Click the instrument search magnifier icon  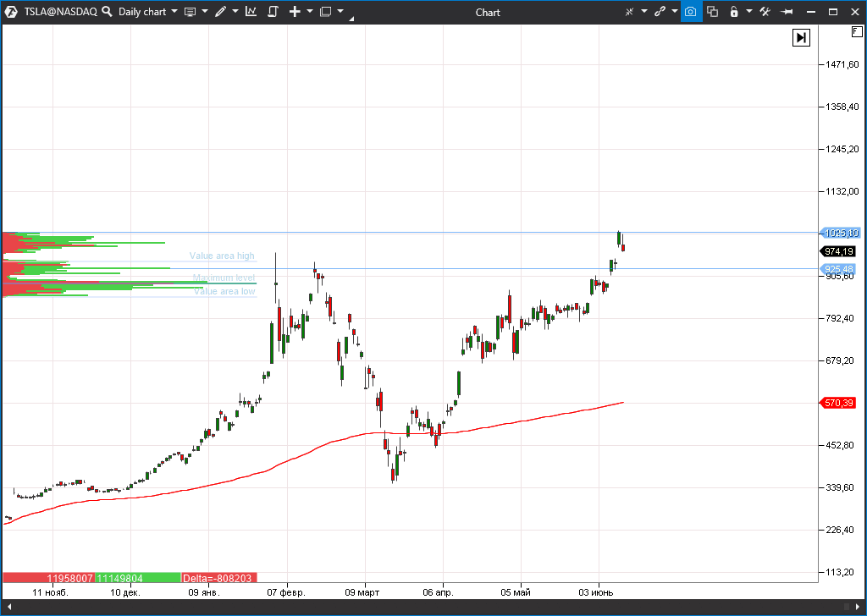pyautogui.click(x=108, y=12)
